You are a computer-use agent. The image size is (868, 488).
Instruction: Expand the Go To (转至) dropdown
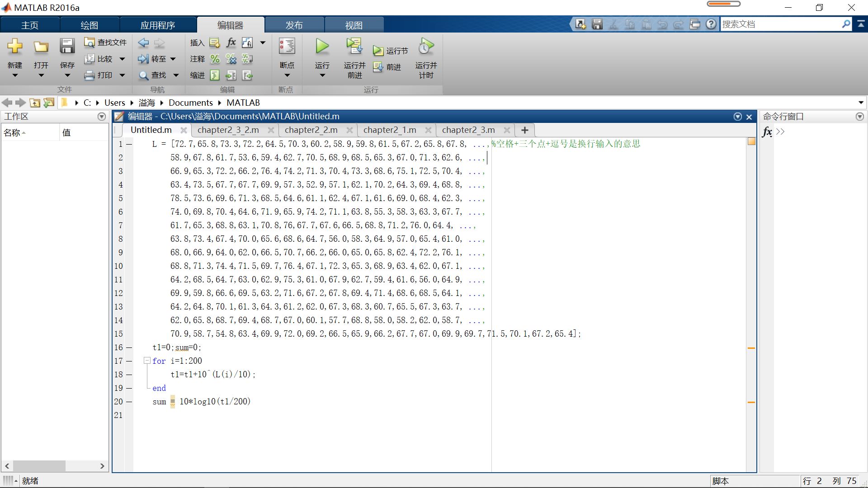(x=173, y=59)
